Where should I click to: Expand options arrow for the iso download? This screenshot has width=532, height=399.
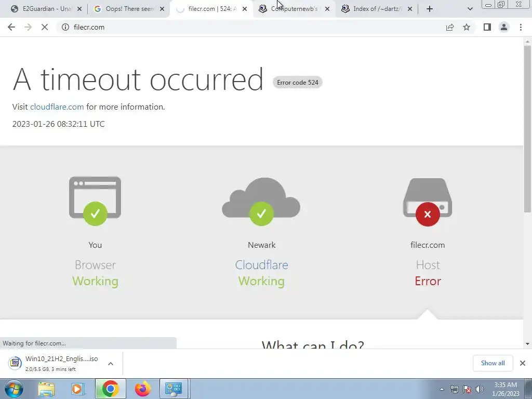[x=111, y=363]
